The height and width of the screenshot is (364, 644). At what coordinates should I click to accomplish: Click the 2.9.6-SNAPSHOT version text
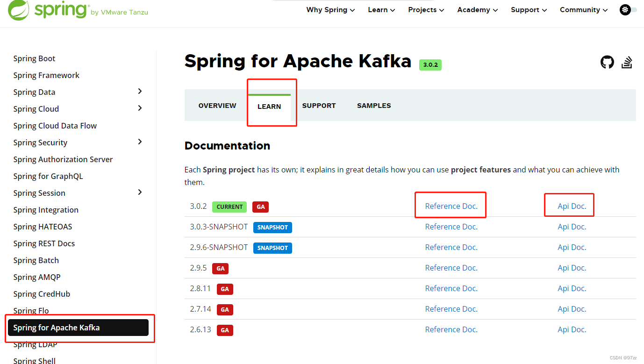(x=219, y=247)
